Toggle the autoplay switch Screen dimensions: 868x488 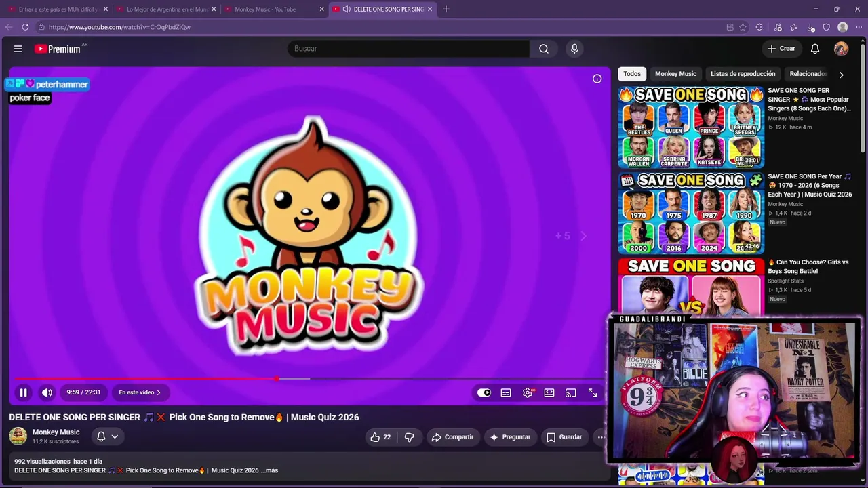(x=484, y=392)
